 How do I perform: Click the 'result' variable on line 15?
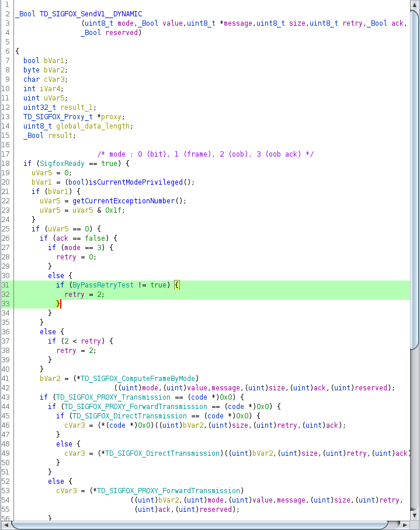tap(60, 136)
